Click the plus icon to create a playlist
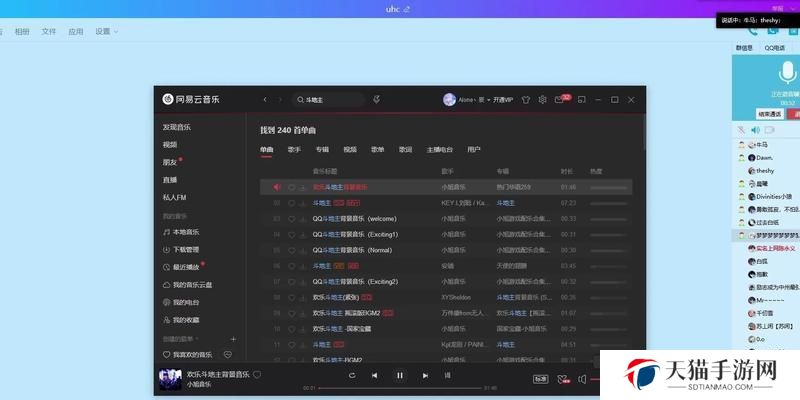Viewport: 800px width, 400px height. click(x=233, y=339)
